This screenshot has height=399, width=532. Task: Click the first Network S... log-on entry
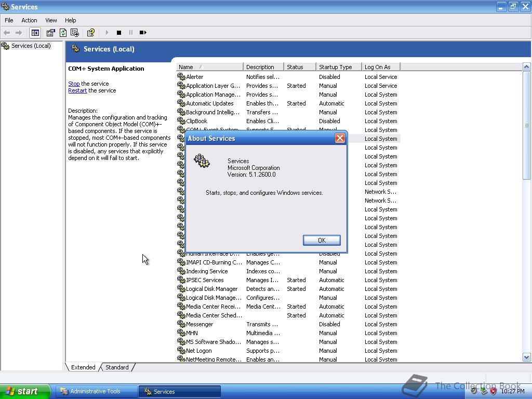tap(380, 192)
